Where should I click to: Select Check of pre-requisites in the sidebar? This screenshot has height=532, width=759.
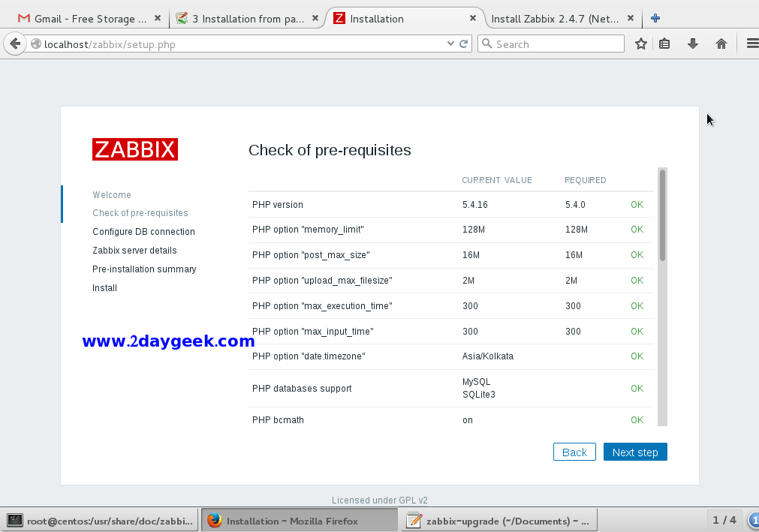140,213
